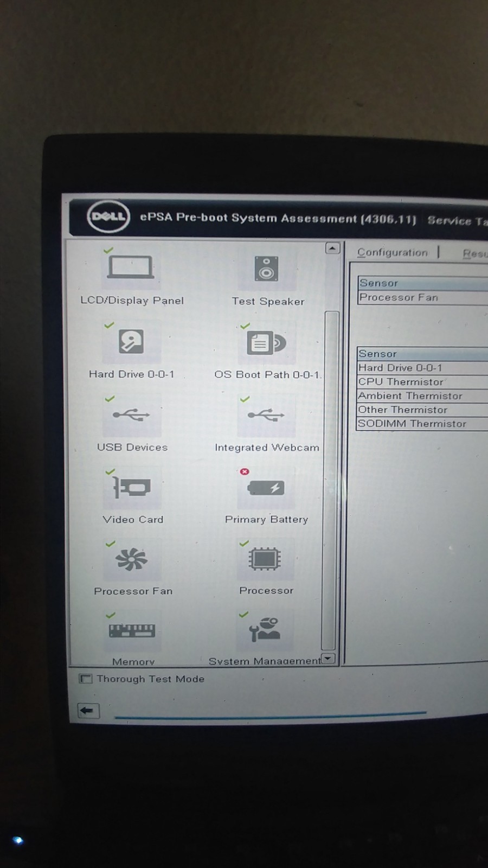The height and width of the screenshot is (868, 488).
Task: Select the OS Boot Path 0-0-1 icon
Action: 266,343
